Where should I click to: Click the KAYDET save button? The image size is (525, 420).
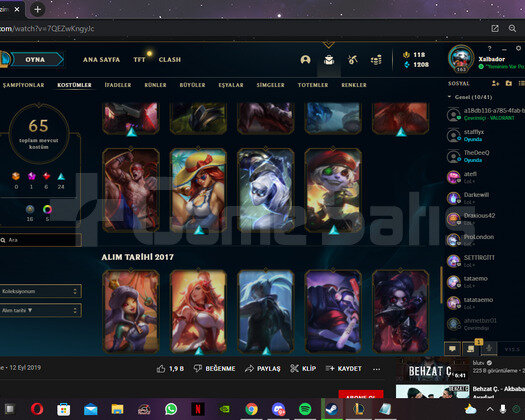[x=344, y=369]
